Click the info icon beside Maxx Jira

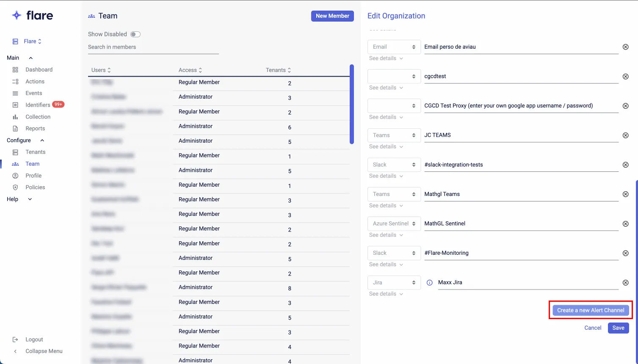429,283
